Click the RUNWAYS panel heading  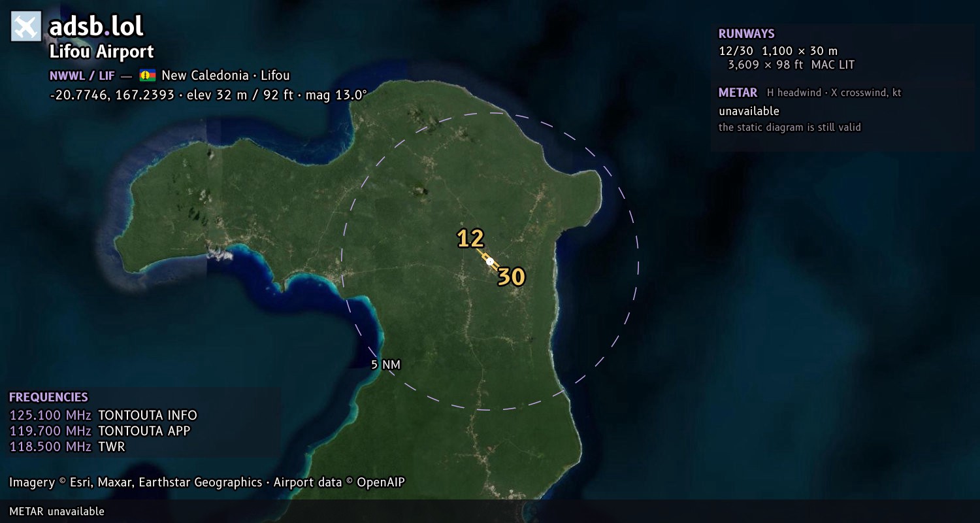747,34
